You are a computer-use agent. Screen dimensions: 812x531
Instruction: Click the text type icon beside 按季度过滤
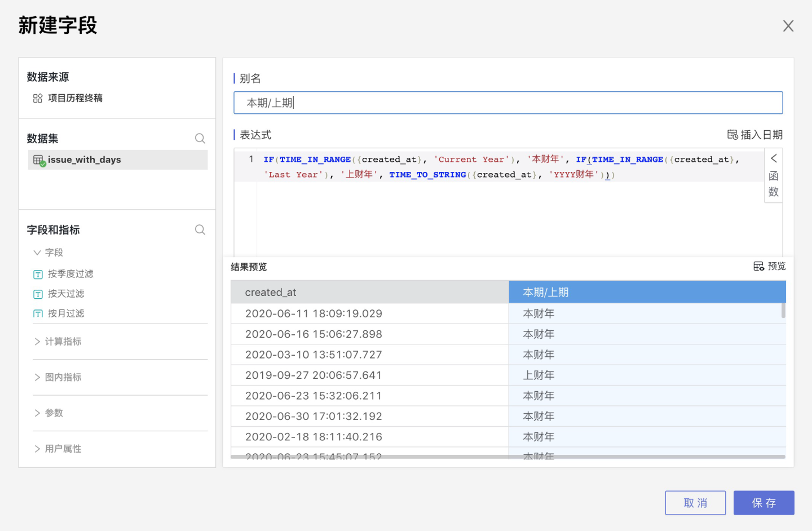point(38,275)
